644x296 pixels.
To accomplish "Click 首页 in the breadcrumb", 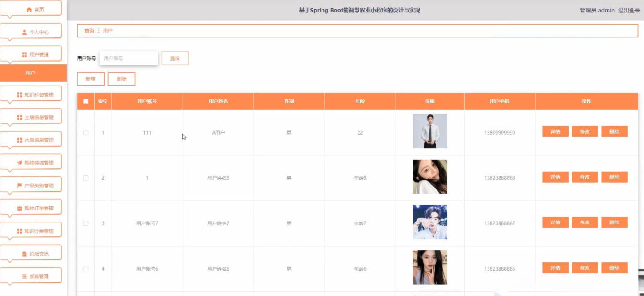I will tap(89, 31).
